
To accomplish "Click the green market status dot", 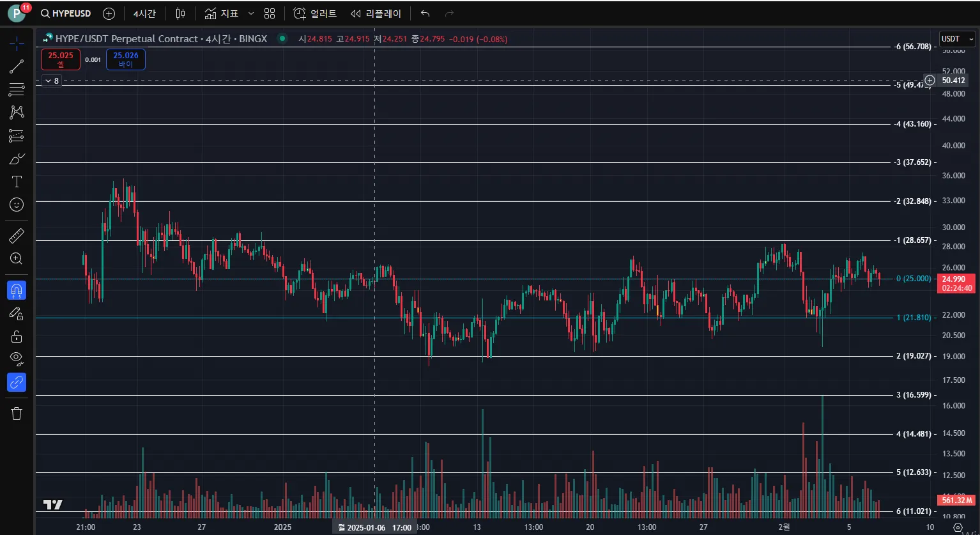I will [x=282, y=38].
